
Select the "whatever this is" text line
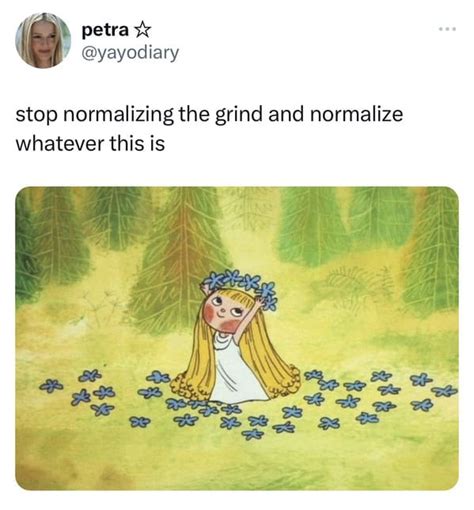(90, 144)
